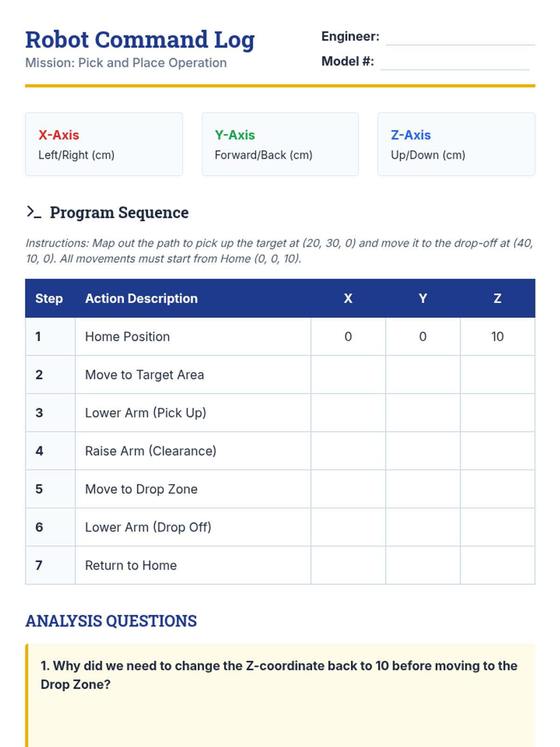This screenshot has width=560, height=747.
Task: Click the Step column header
Action: (49, 299)
